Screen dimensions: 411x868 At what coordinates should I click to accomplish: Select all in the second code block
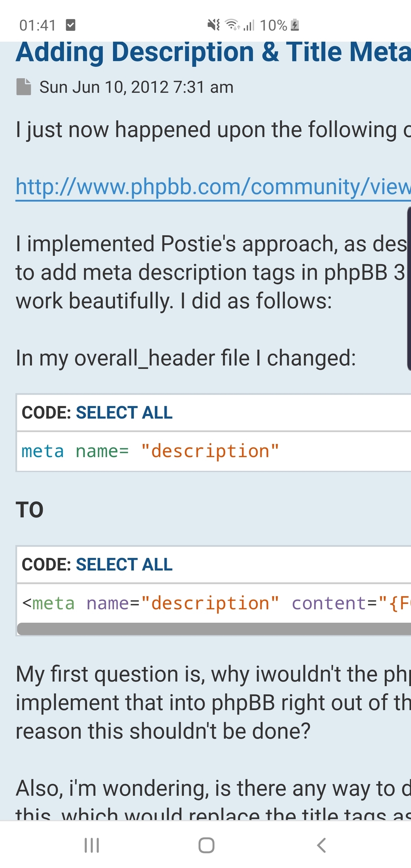[x=124, y=565]
